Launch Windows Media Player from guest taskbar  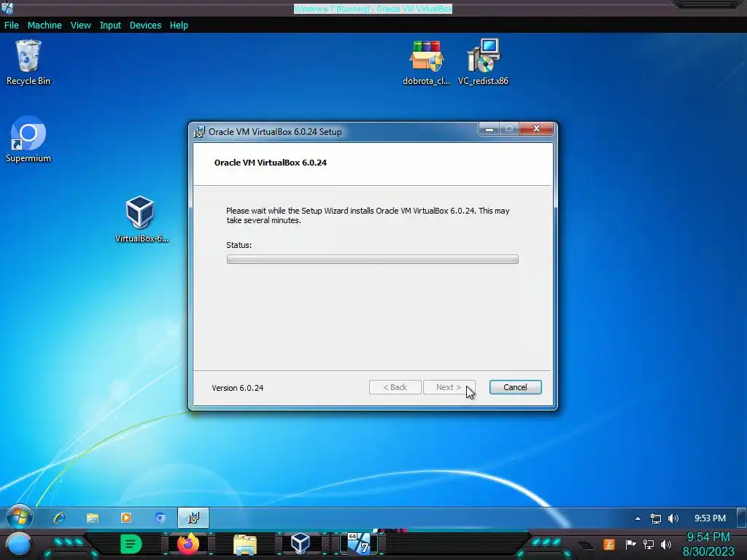coord(126,518)
